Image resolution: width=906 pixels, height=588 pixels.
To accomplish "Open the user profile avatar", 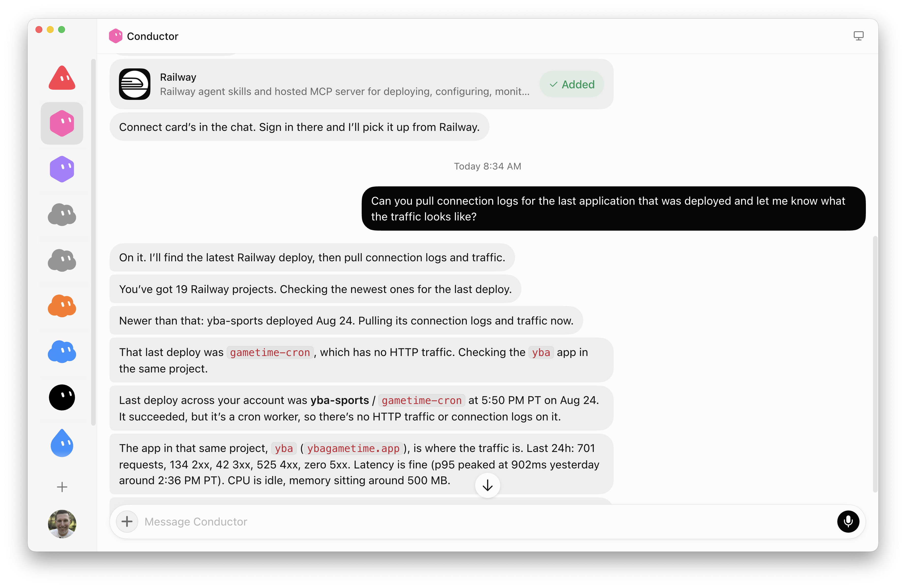I will (x=62, y=524).
